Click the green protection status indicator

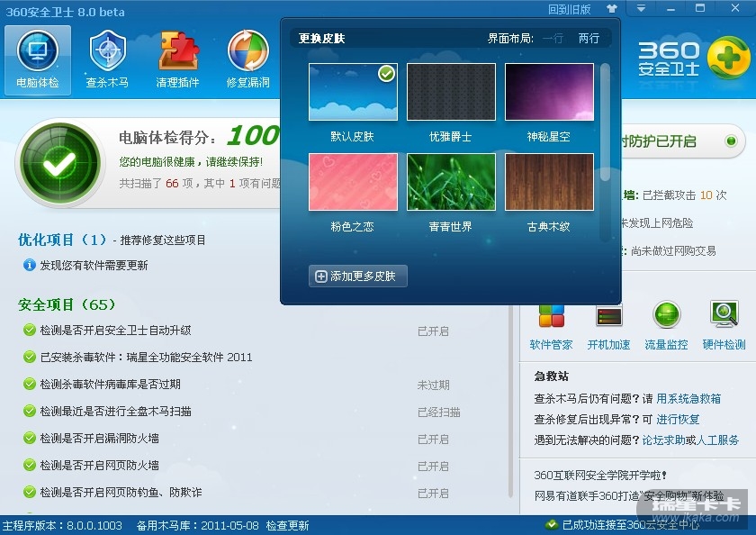[731, 141]
